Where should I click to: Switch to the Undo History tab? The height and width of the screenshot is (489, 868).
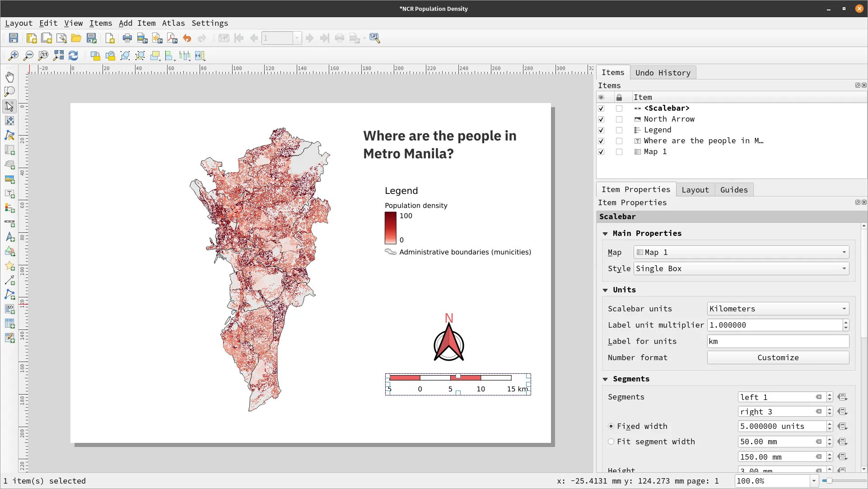[x=663, y=73]
